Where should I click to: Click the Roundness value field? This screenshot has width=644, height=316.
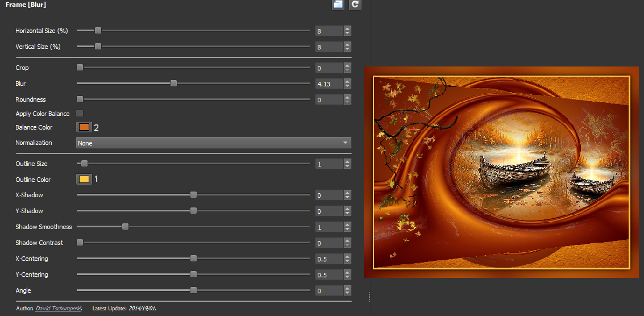point(330,100)
